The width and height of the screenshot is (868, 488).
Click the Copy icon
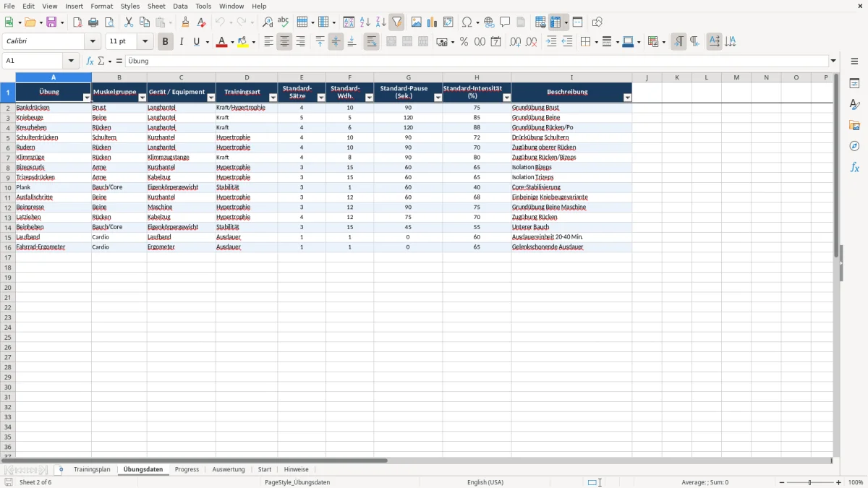click(x=145, y=22)
